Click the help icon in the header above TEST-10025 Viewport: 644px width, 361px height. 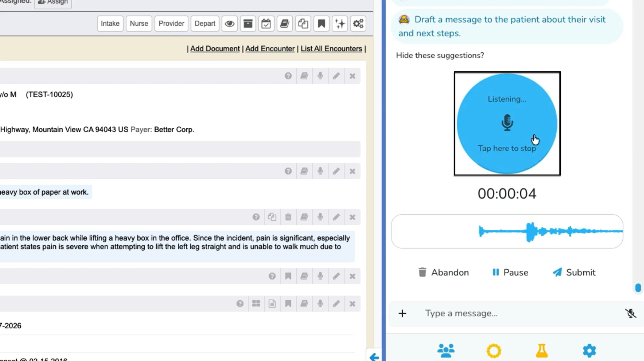tap(288, 76)
